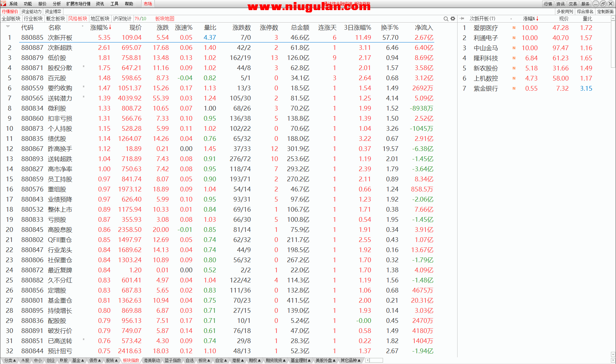616x364 pixels.
Task: Sort by the 3日涨幅% column header
Action: tap(357, 28)
